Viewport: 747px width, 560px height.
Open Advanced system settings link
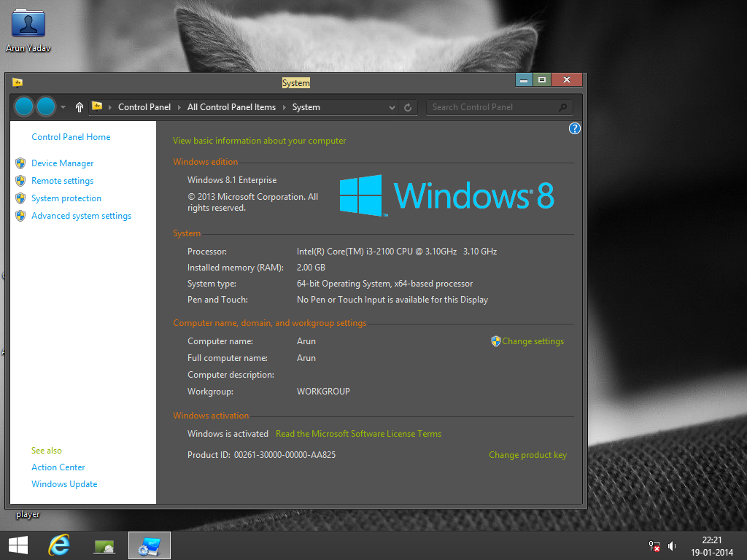coord(82,216)
